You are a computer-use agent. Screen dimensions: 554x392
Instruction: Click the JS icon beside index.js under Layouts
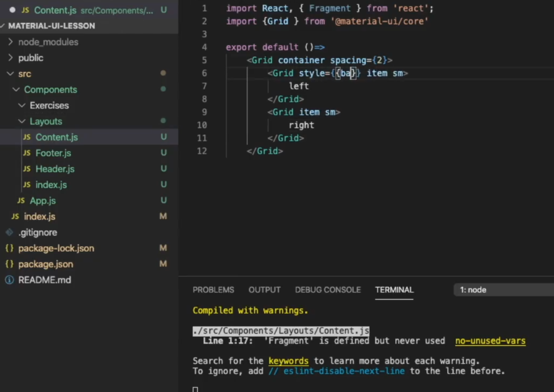26,185
